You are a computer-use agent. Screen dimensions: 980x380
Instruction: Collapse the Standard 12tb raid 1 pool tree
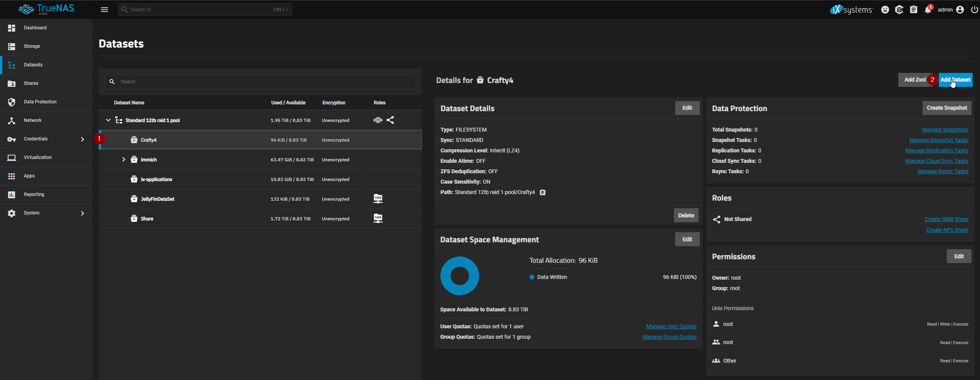(108, 120)
